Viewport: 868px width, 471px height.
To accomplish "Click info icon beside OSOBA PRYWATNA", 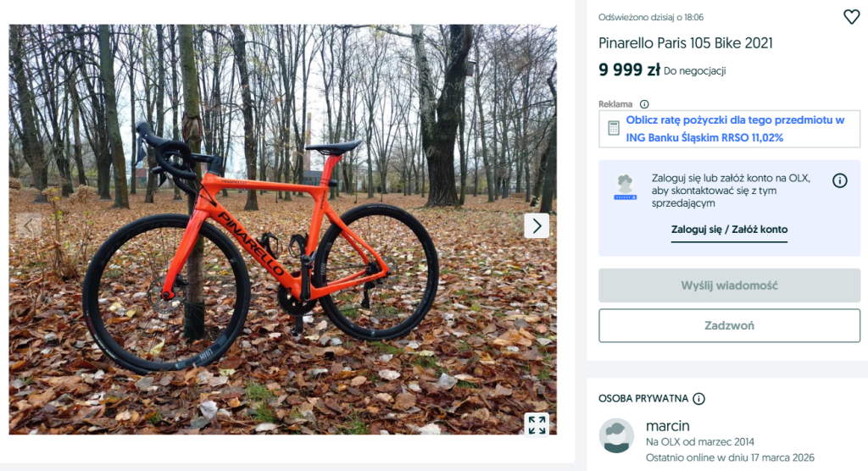I will coord(698,399).
